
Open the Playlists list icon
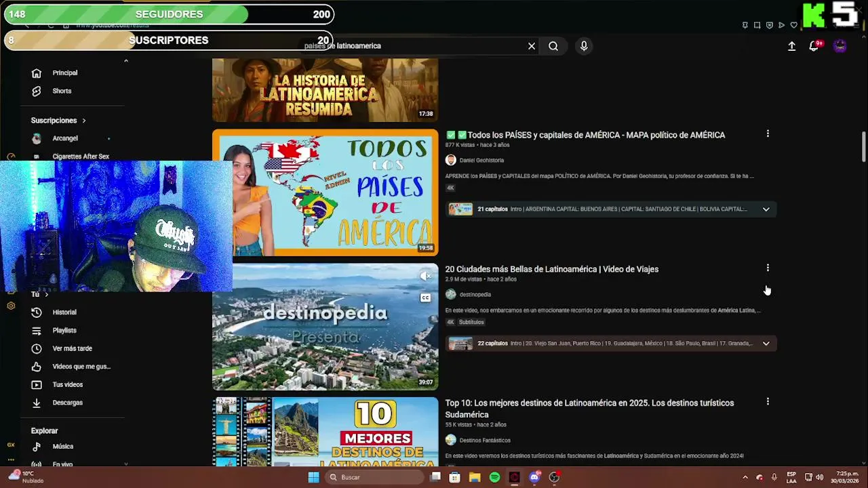pyautogui.click(x=37, y=331)
